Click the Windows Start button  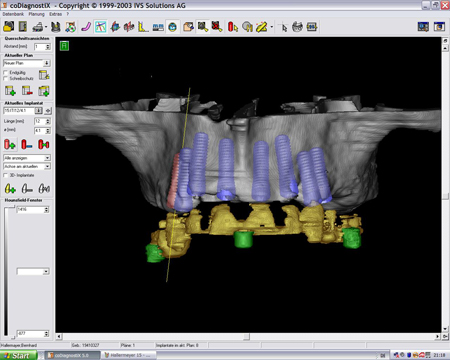(x=18, y=355)
